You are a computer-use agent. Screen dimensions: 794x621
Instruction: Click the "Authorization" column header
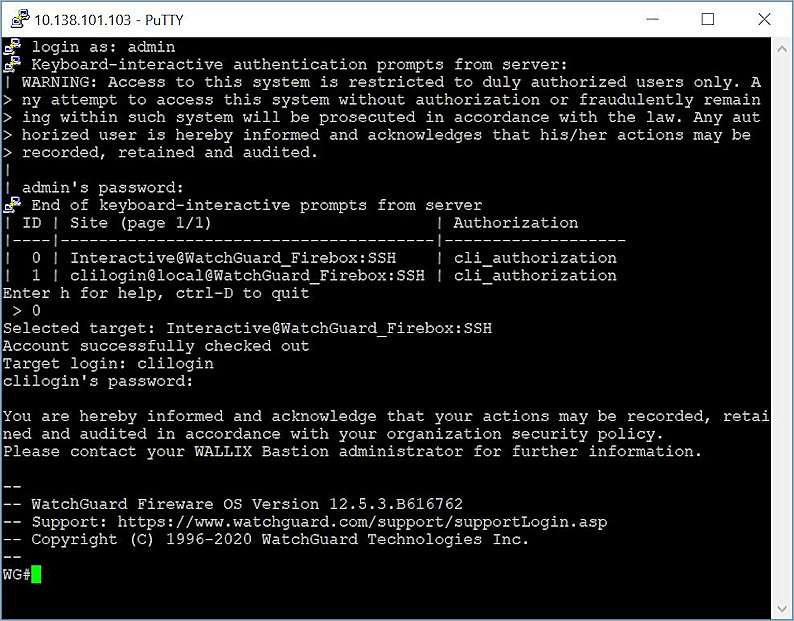click(x=515, y=222)
